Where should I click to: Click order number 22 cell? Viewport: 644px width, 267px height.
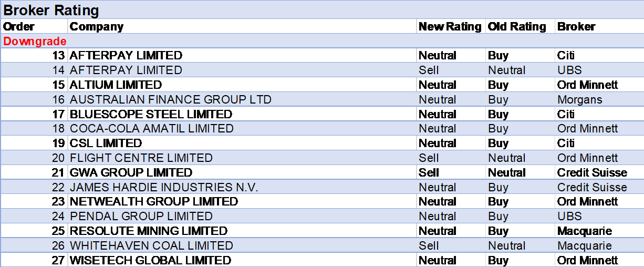pyautogui.click(x=58, y=188)
